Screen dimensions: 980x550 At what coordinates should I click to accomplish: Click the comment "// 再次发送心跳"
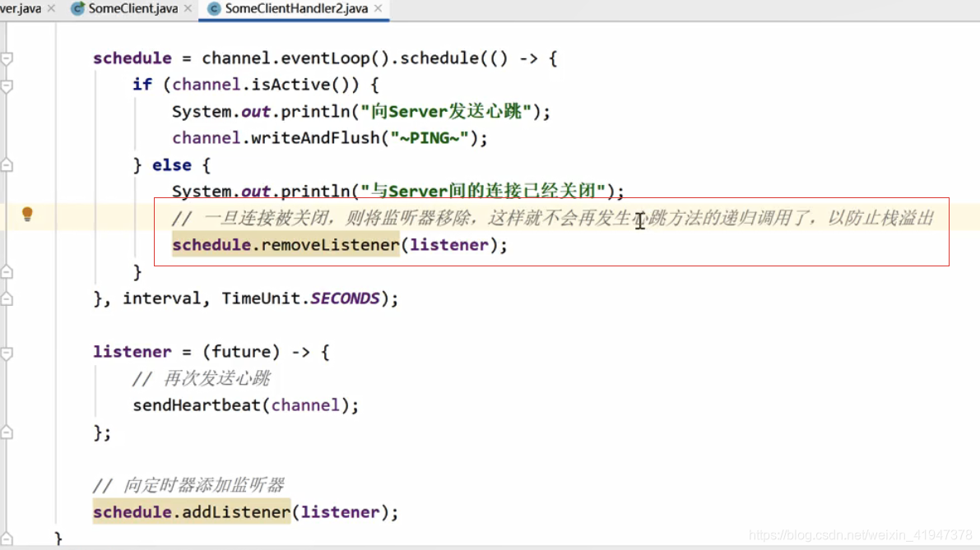pyautogui.click(x=202, y=378)
